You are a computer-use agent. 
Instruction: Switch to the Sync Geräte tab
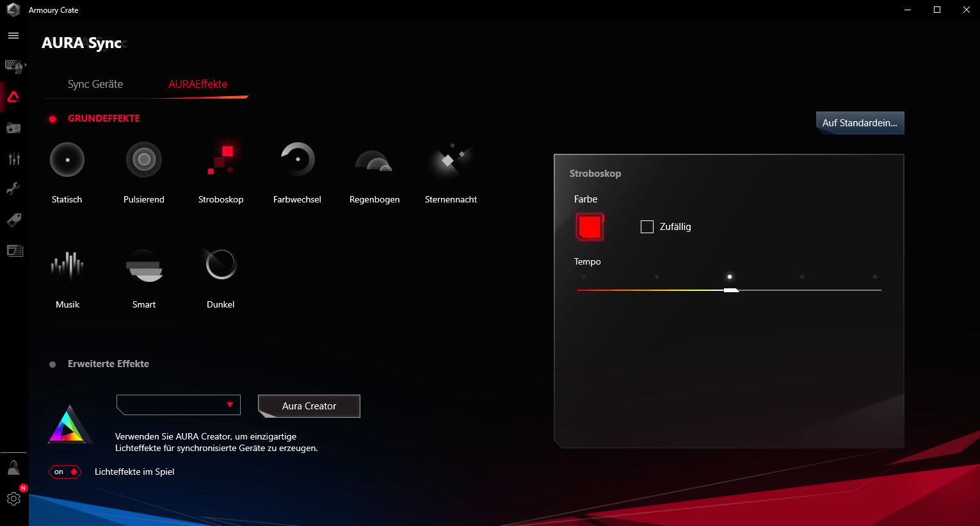tap(95, 84)
